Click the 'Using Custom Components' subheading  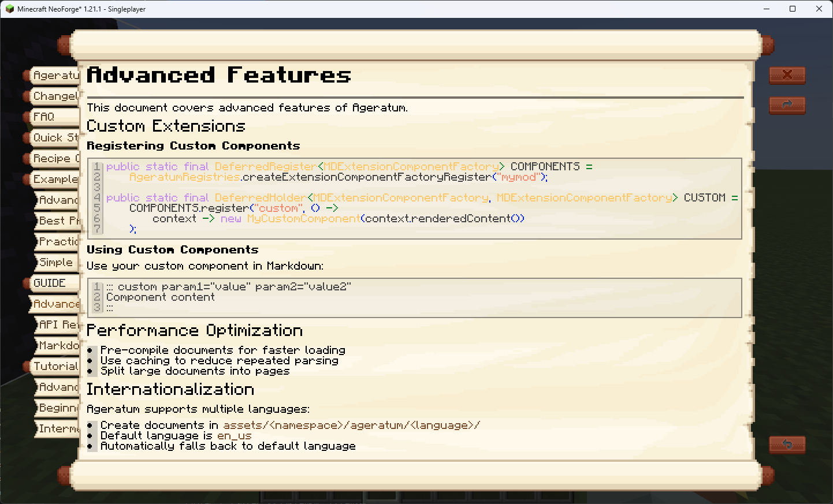click(x=173, y=250)
